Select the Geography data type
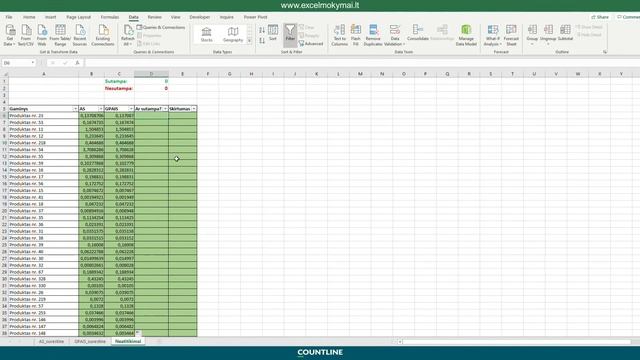The height and width of the screenshot is (360, 640). click(x=233, y=34)
